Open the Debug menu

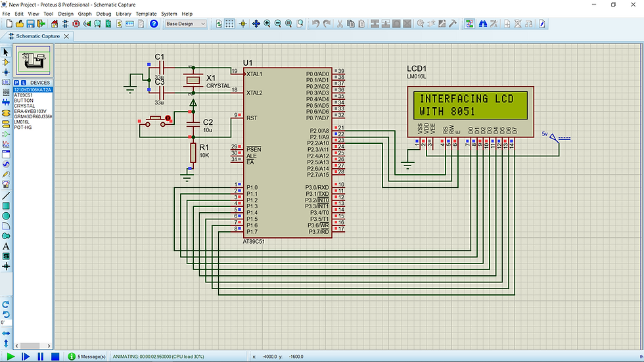(103, 13)
